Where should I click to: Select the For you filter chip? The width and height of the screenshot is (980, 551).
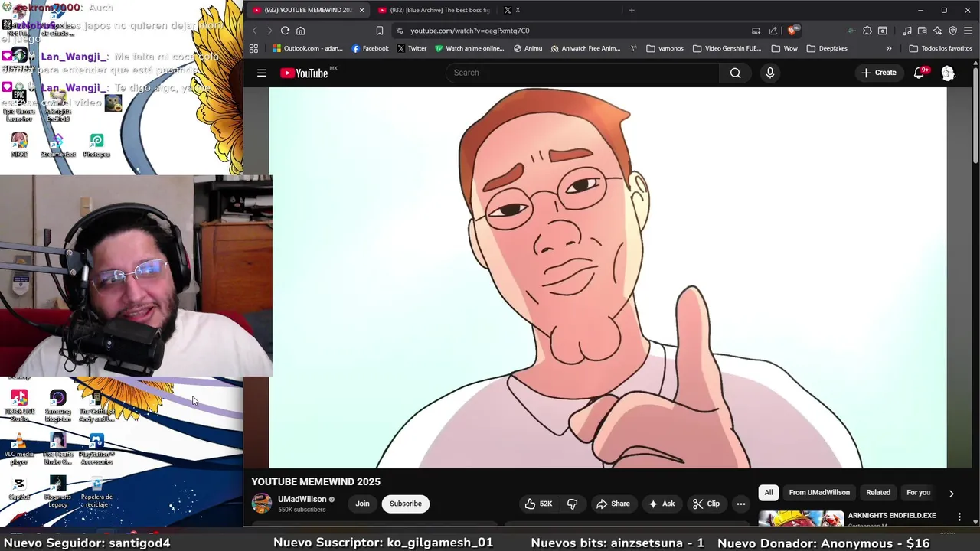(x=918, y=493)
